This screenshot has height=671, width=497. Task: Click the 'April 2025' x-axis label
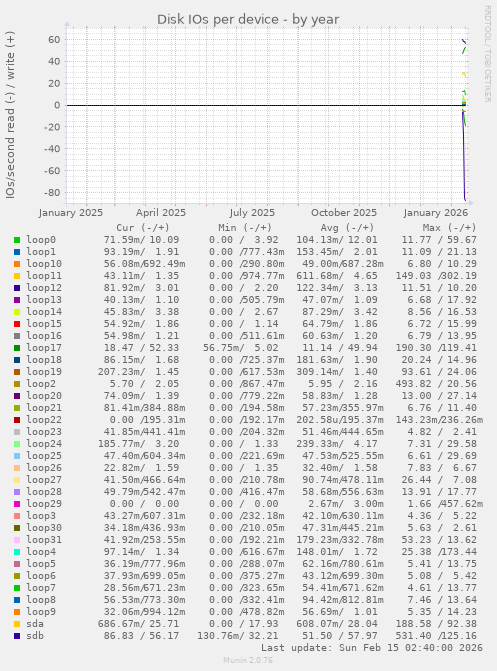click(161, 213)
